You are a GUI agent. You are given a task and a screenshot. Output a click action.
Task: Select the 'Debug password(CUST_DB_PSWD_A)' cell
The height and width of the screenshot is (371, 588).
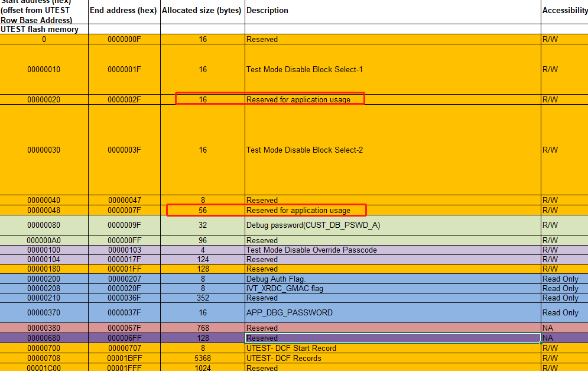click(314, 225)
